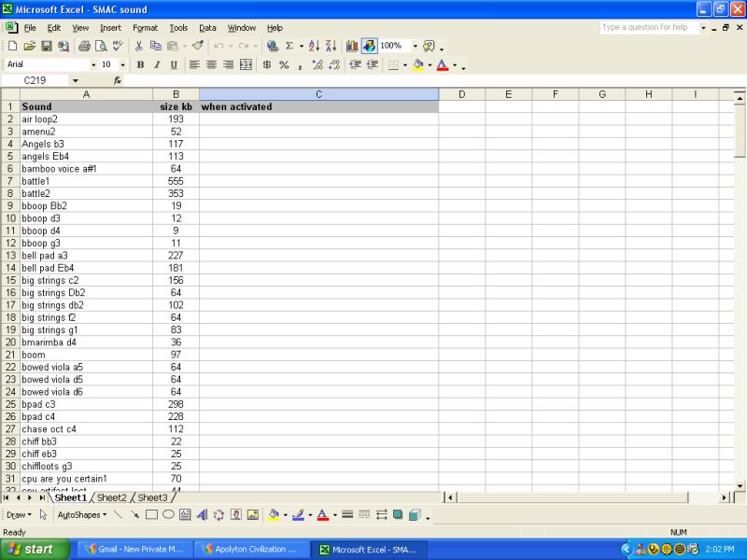Select the Format Painter brush
Image resolution: width=747 pixels, height=560 pixels.
198,46
